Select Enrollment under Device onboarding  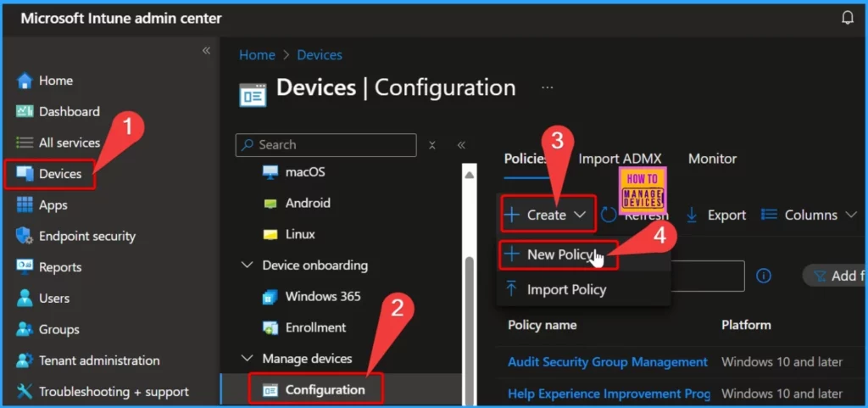315,327
